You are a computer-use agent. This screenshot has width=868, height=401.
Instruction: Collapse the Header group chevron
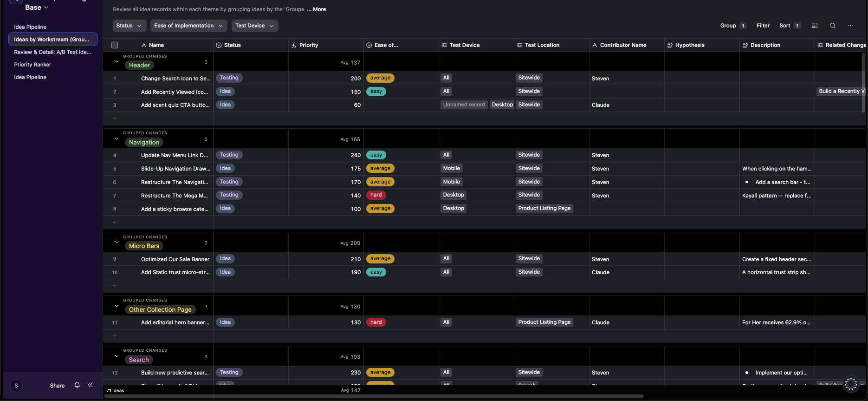(117, 61)
